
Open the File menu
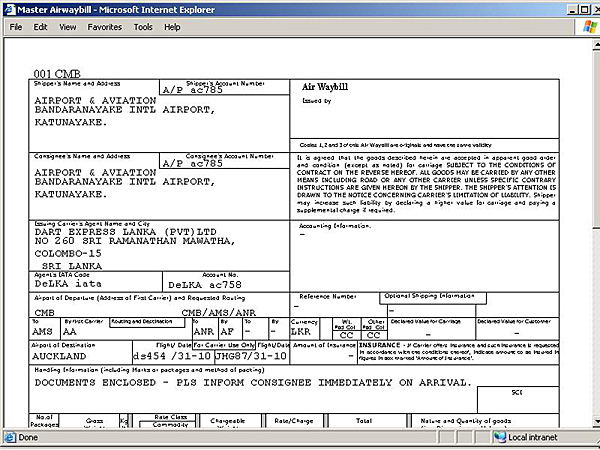[x=16, y=27]
